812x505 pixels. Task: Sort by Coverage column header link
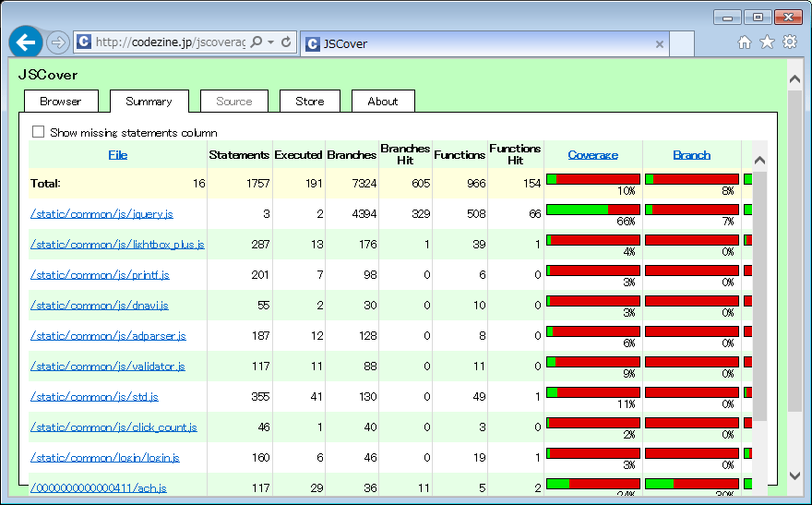592,155
